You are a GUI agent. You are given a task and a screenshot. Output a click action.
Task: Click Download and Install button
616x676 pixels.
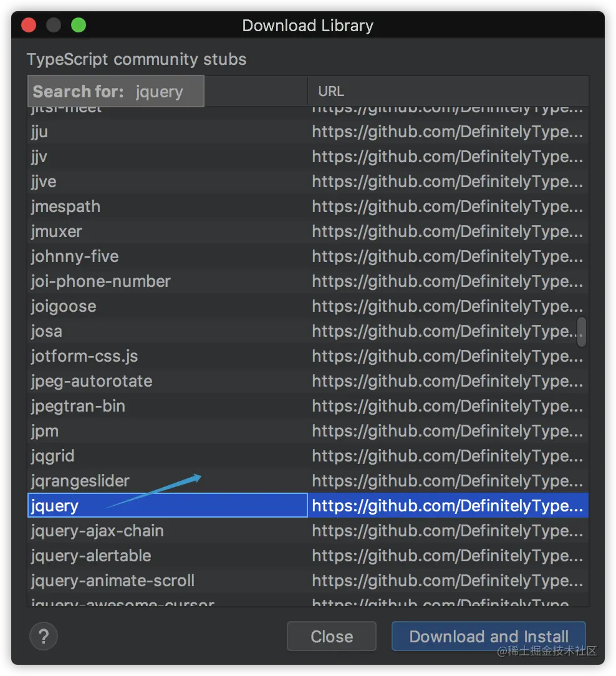pyautogui.click(x=488, y=636)
